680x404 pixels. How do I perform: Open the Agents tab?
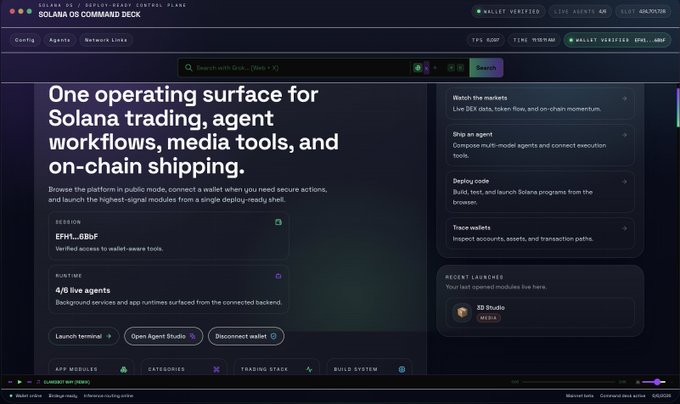(60, 40)
